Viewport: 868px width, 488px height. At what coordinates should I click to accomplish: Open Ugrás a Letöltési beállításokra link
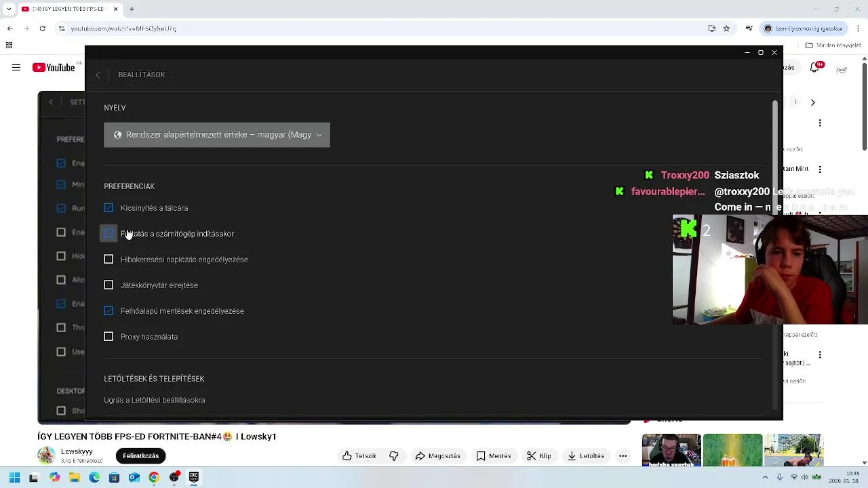155,400
